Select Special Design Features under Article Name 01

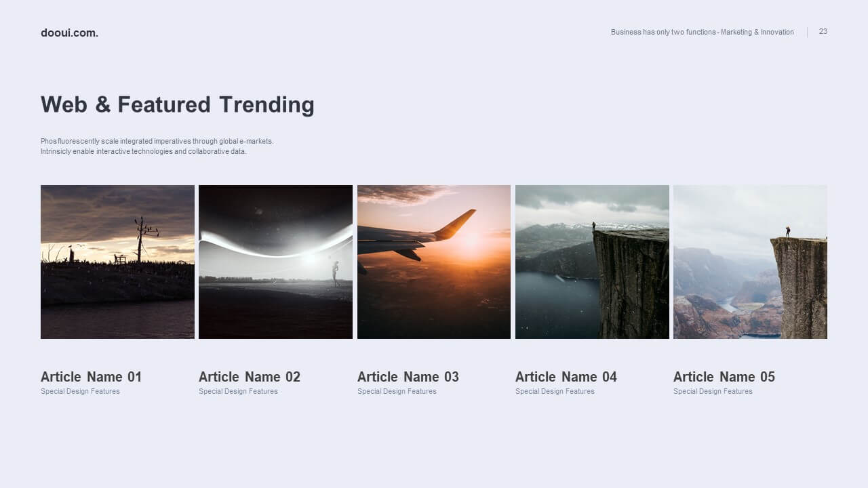point(80,391)
